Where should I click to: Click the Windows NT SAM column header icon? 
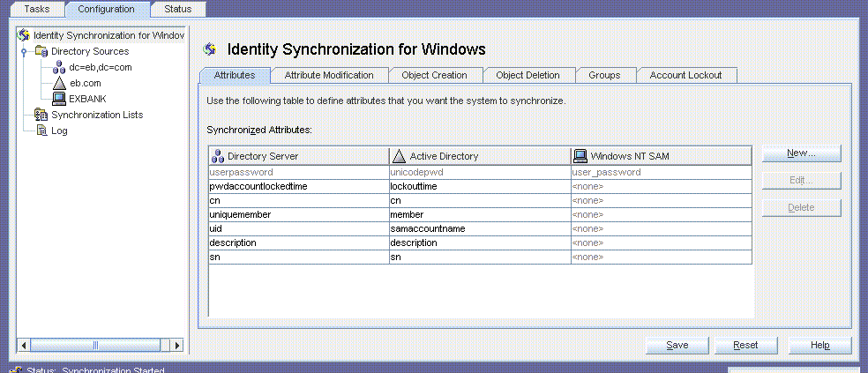pyautogui.click(x=580, y=156)
